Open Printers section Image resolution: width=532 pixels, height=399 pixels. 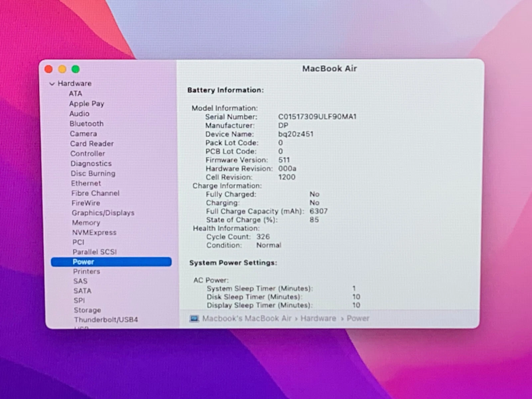(x=86, y=271)
